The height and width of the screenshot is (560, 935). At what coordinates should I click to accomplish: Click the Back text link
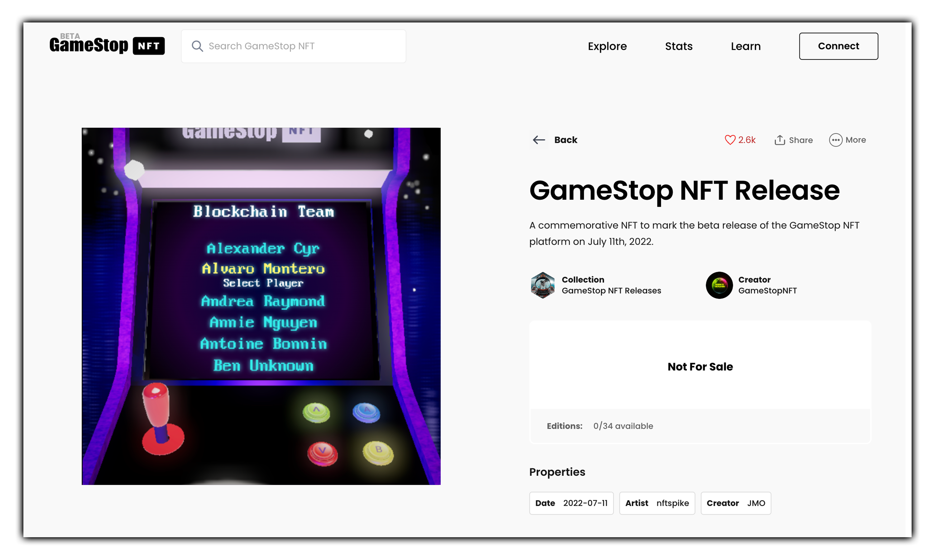[566, 140]
